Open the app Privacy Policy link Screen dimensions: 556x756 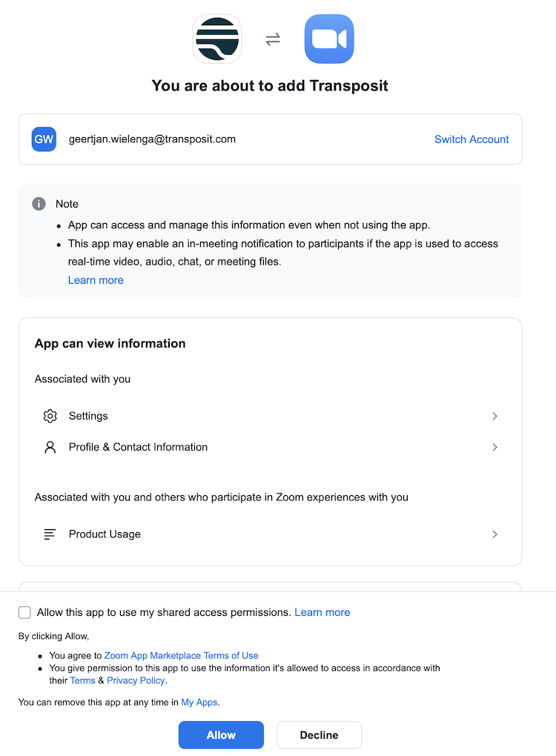[136, 680]
